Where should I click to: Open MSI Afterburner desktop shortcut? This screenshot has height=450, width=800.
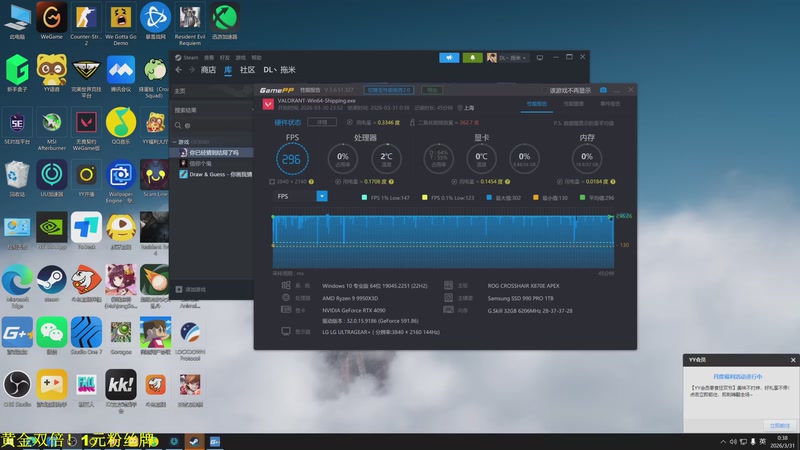pos(52,129)
